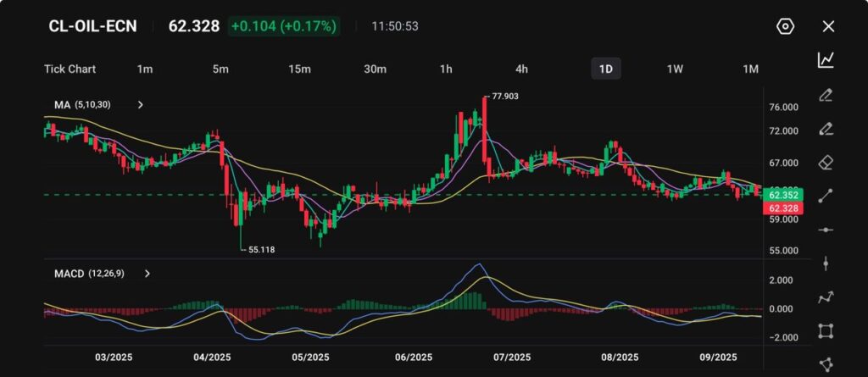Switch to the 4h timeframe
The height and width of the screenshot is (377, 868).
(521, 69)
